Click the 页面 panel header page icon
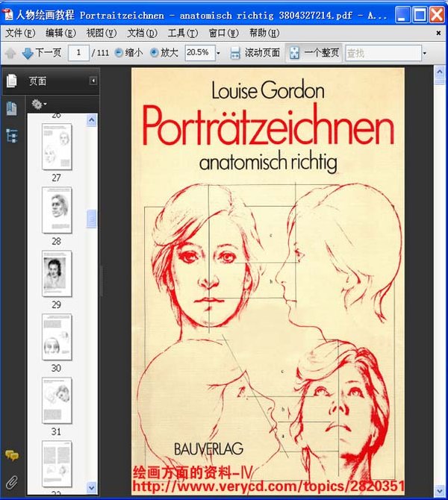The image size is (448, 500). 12,81
